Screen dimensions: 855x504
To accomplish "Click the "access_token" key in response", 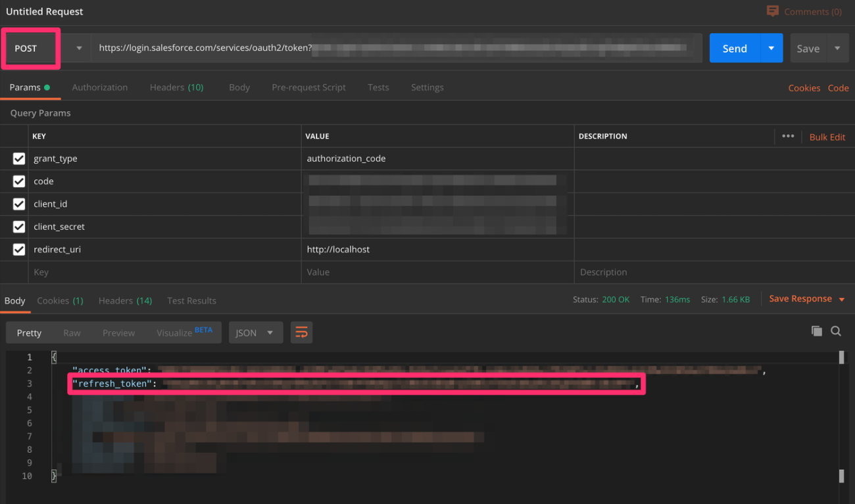I will tap(109, 371).
